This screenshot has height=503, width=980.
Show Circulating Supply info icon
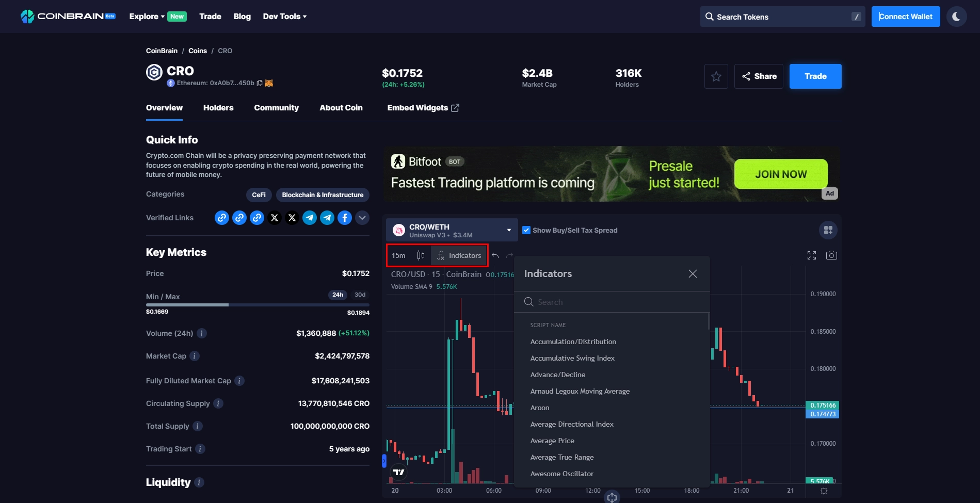[x=218, y=403]
